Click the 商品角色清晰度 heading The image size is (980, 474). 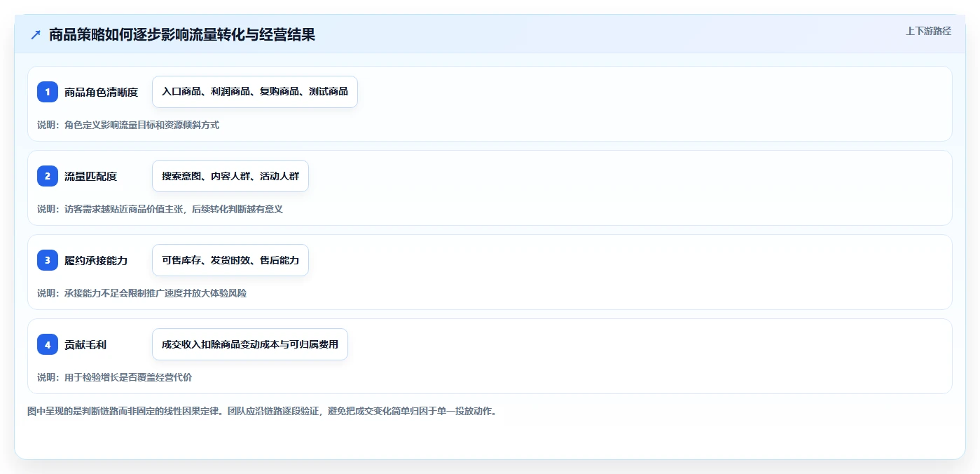point(101,92)
